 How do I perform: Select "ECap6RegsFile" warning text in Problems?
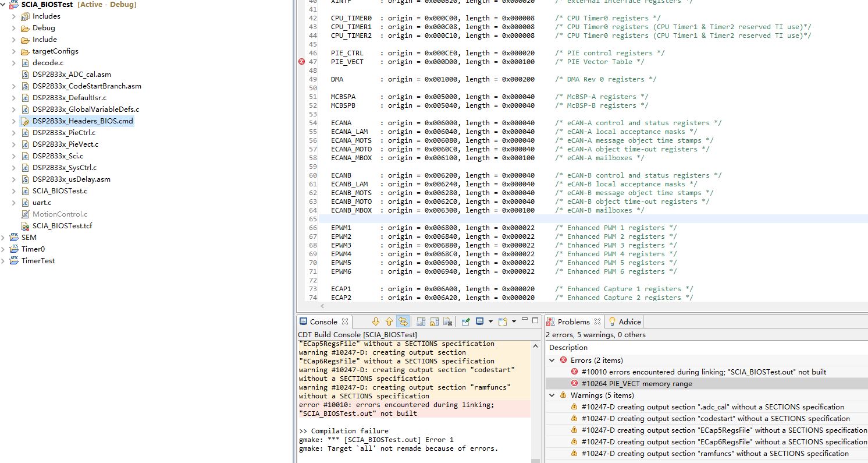724,442
